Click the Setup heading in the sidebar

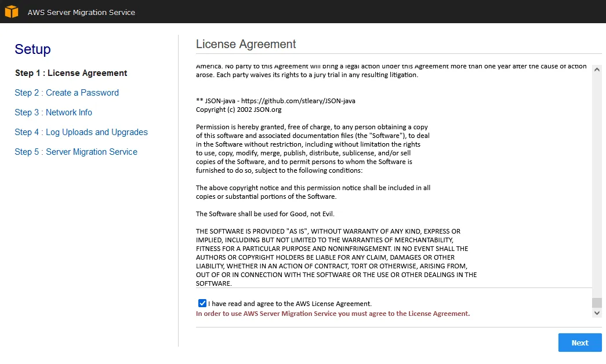(x=32, y=49)
